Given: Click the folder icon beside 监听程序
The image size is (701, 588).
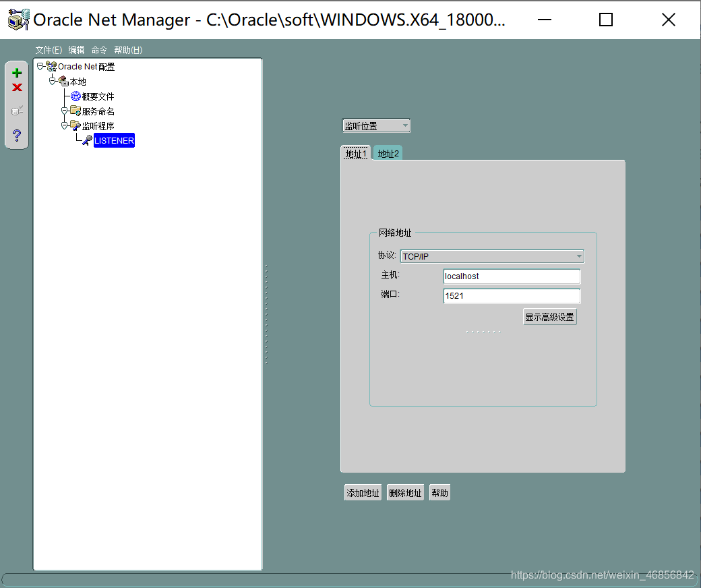Looking at the screenshot, I should click(x=75, y=125).
